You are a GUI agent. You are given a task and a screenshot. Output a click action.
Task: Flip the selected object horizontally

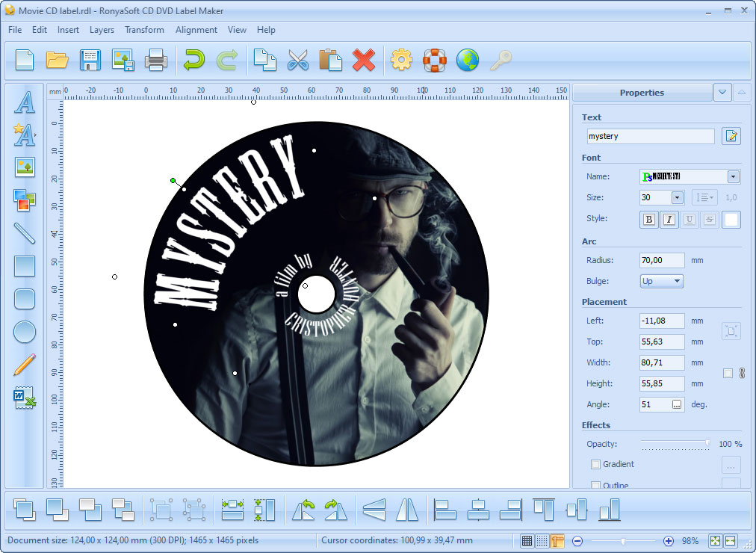point(407,510)
